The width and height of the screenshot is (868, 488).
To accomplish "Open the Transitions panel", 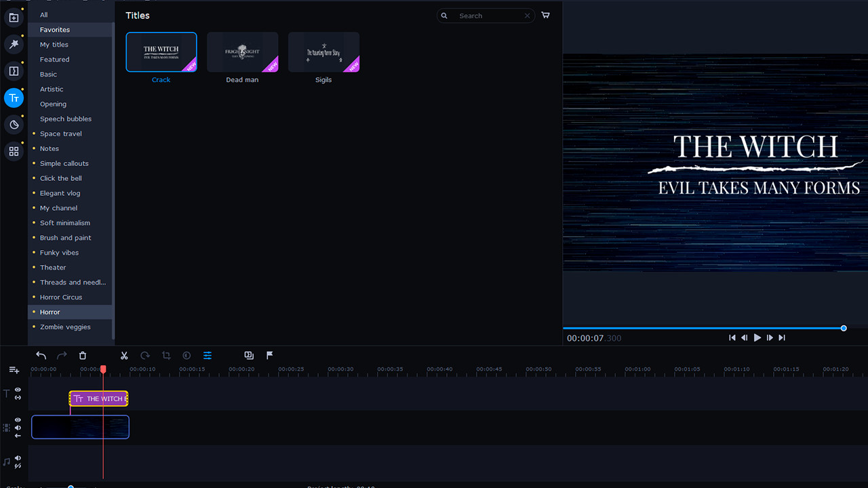I will (14, 71).
